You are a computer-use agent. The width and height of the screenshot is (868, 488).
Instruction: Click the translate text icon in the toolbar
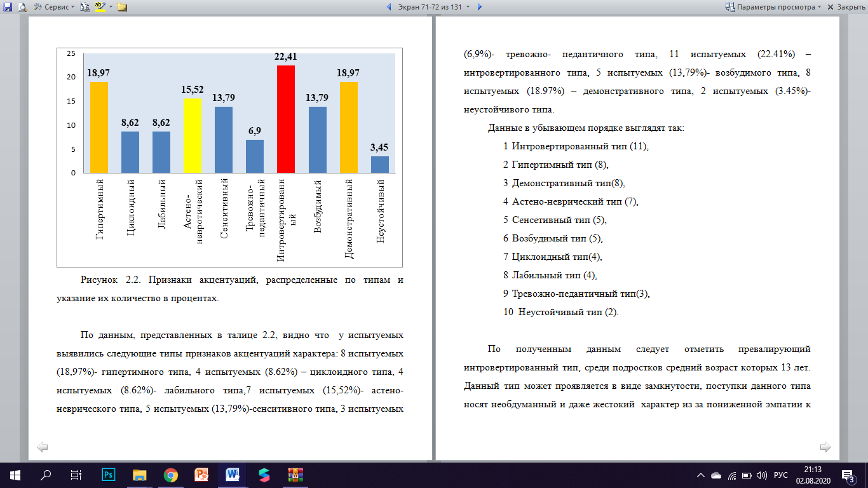(85, 8)
